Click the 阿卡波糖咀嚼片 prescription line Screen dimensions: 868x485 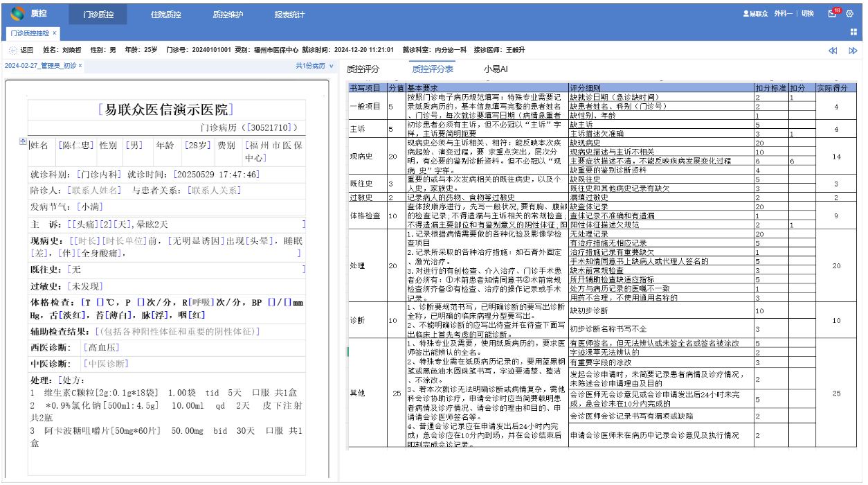point(166,436)
